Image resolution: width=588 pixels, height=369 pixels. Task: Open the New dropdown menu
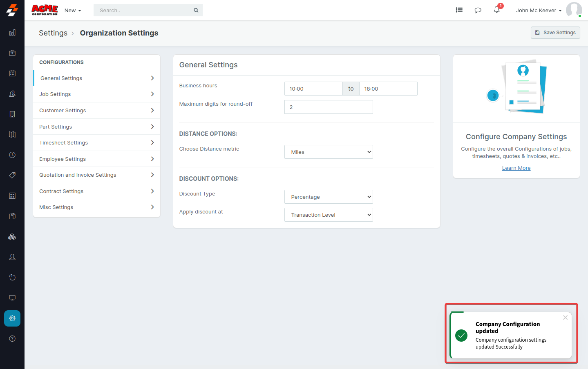pyautogui.click(x=73, y=10)
